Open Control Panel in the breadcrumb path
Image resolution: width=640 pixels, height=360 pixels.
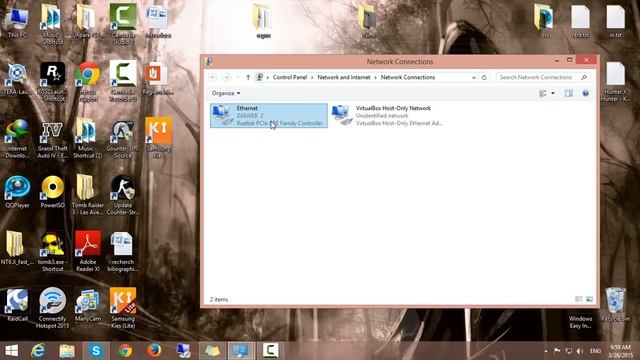[x=290, y=77]
